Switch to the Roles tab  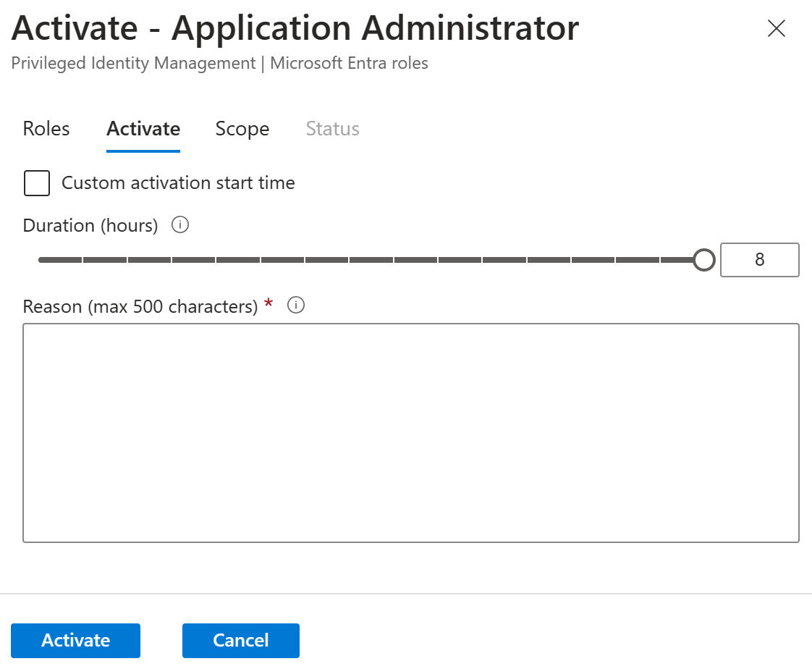coord(46,129)
